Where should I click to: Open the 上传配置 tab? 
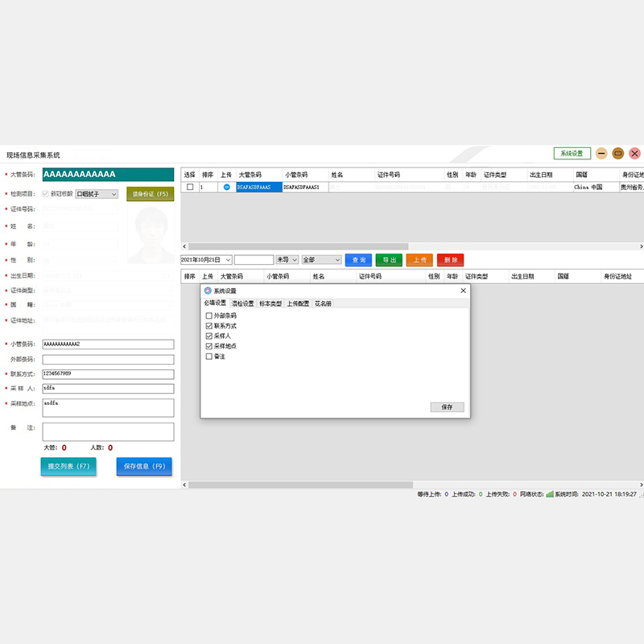point(298,303)
